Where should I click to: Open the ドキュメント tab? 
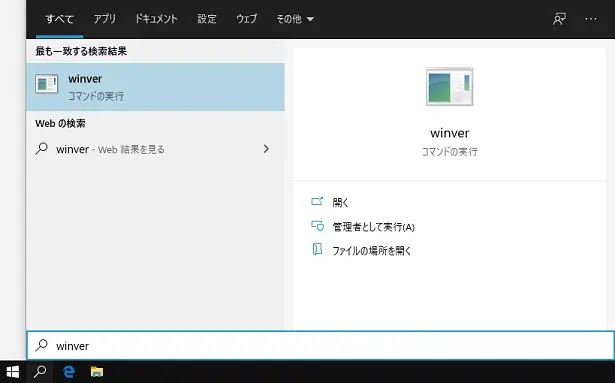click(156, 19)
